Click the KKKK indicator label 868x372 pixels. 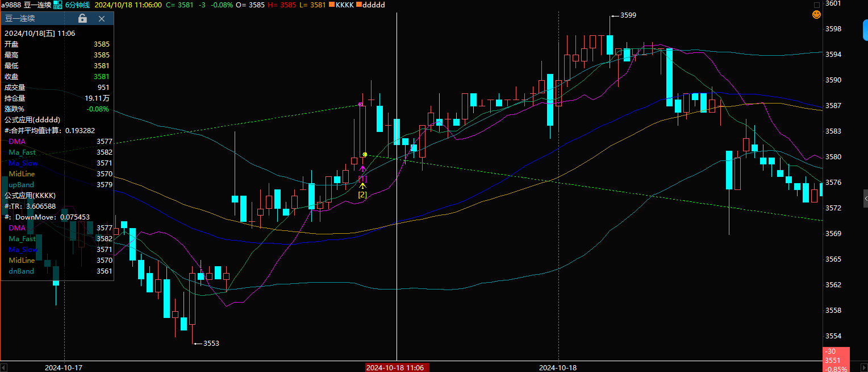pyautogui.click(x=345, y=5)
